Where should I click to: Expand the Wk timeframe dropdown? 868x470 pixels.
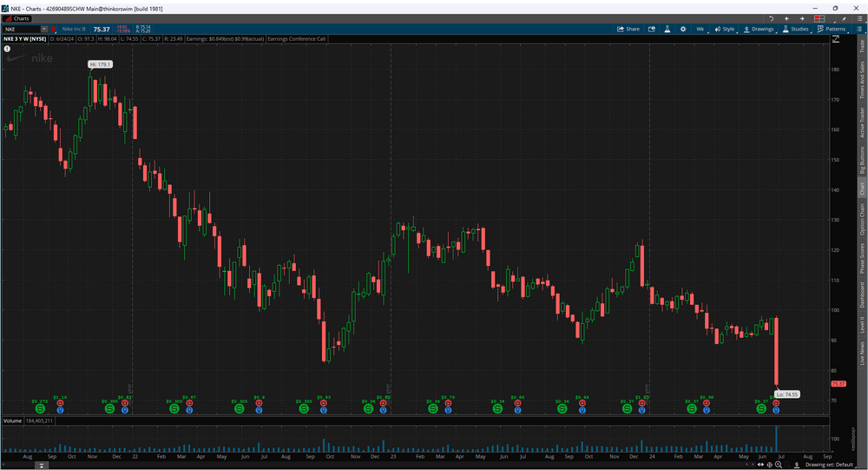click(x=700, y=29)
